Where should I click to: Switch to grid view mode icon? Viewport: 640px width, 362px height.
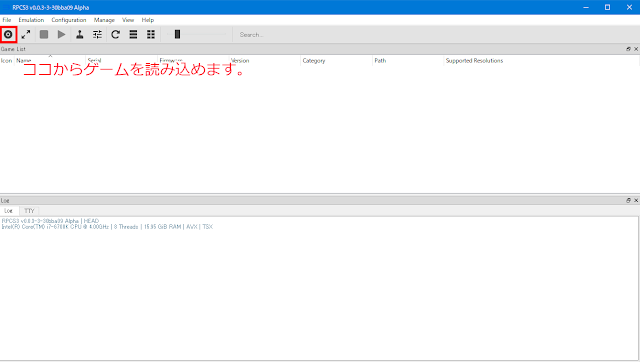tap(151, 35)
